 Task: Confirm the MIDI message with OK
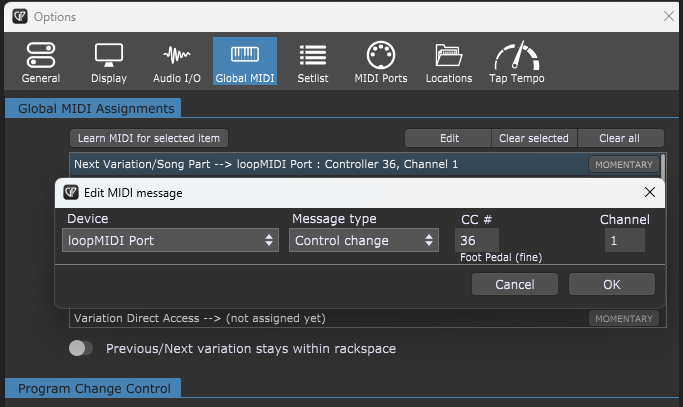[x=611, y=285]
